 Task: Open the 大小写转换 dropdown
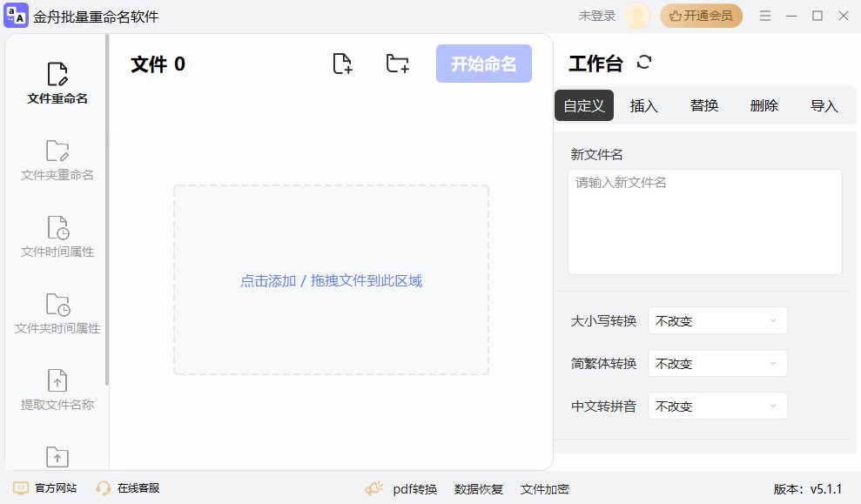pos(716,320)
